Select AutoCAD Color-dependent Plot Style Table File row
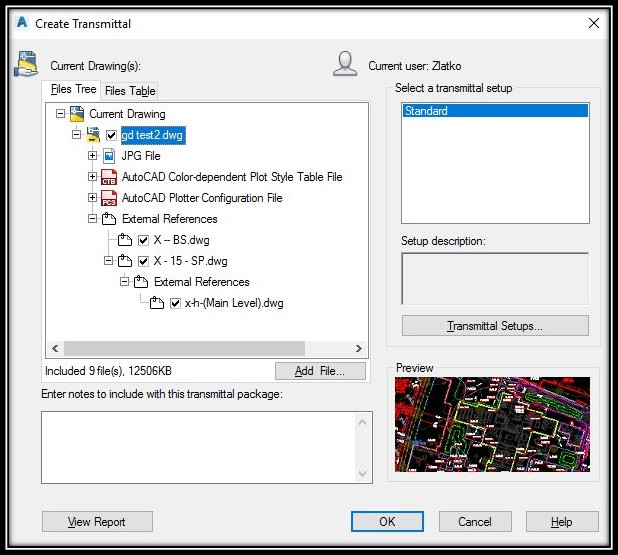 (x=232, y=177)
